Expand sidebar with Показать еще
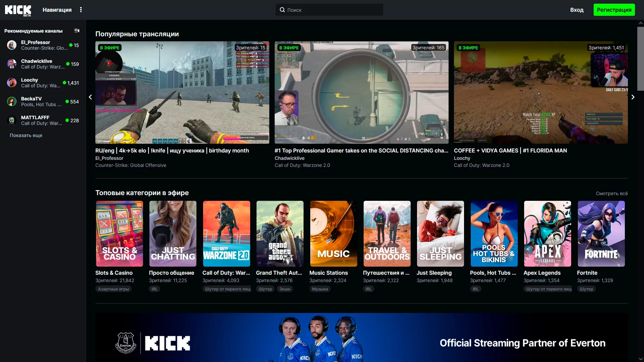 (26, 135)
